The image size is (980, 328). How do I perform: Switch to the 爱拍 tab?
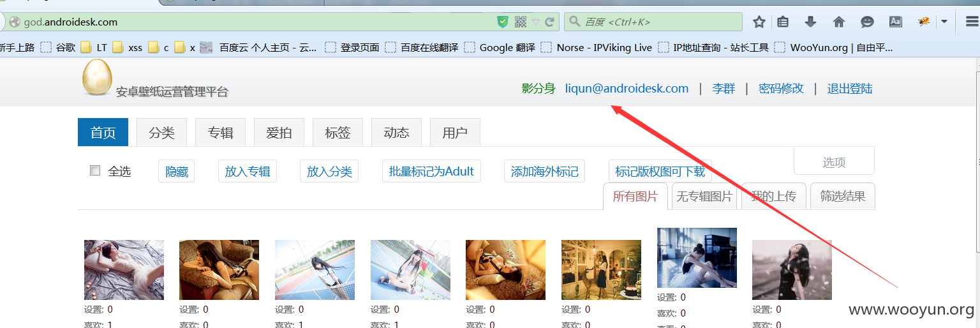(x=279, y=132)
